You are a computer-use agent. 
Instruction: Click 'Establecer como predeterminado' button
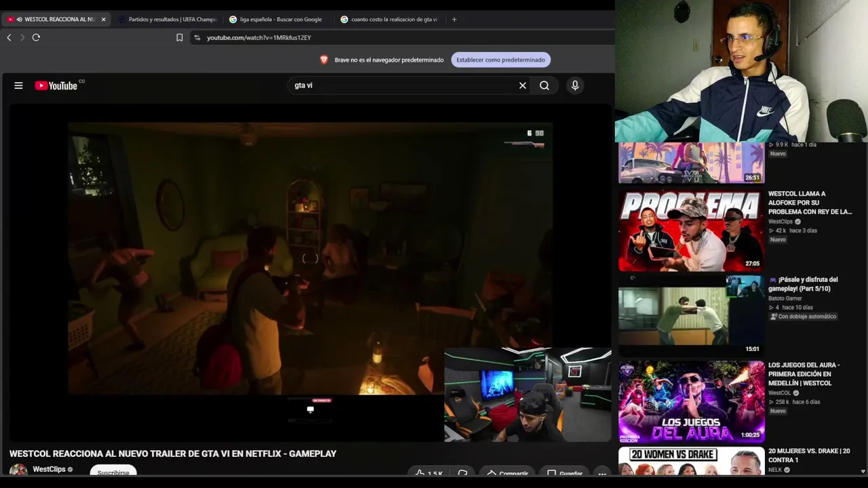pyautogui.click(x=500, y=60)
